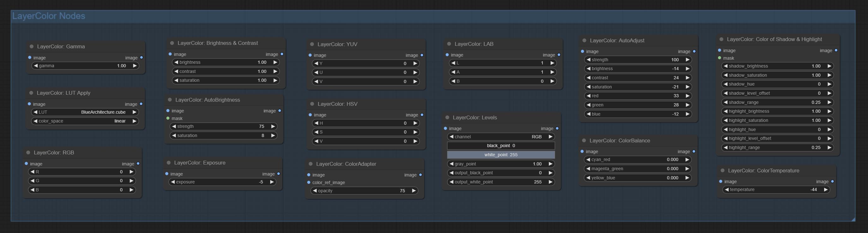Viewport: 868px width, 233px height.
Task: Increase the Y value in YUV node
Action: click(415, 63)
